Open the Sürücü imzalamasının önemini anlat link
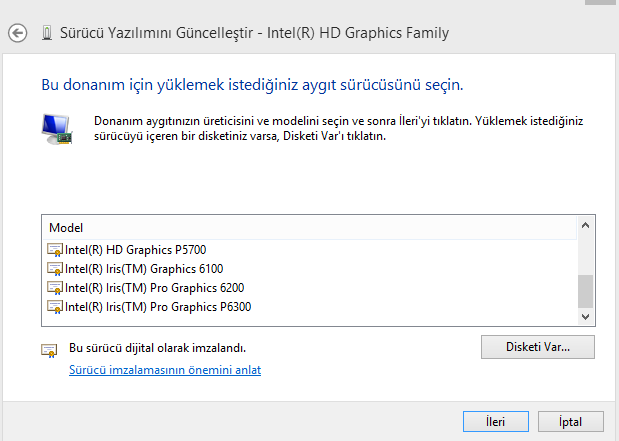 [165, 370]
